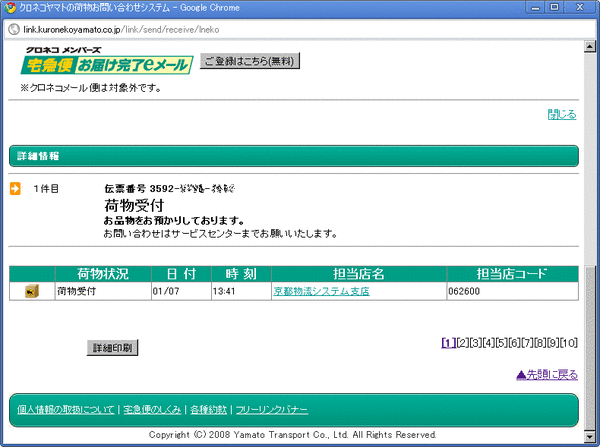600x447 pixels.
Task: Click the 荷物状況 column header
Action: coord(103,274)
